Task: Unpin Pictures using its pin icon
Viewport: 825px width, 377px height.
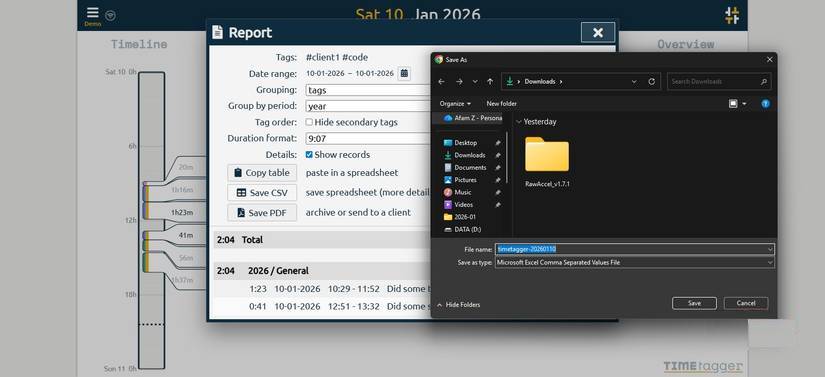Action: 498,180
